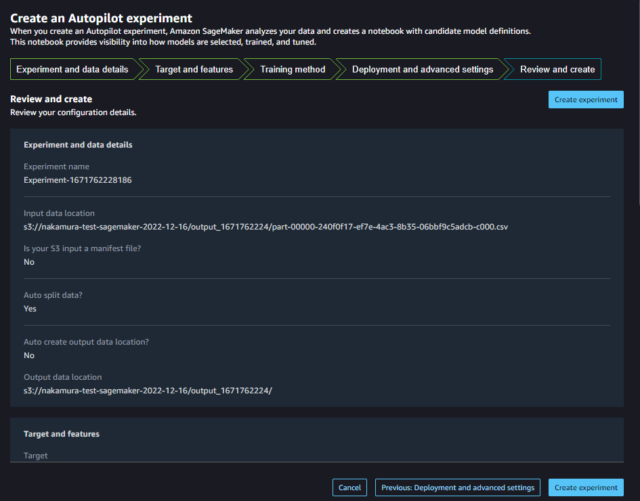Select the Review and create step
640x501 pixels.
click(557, 69)
